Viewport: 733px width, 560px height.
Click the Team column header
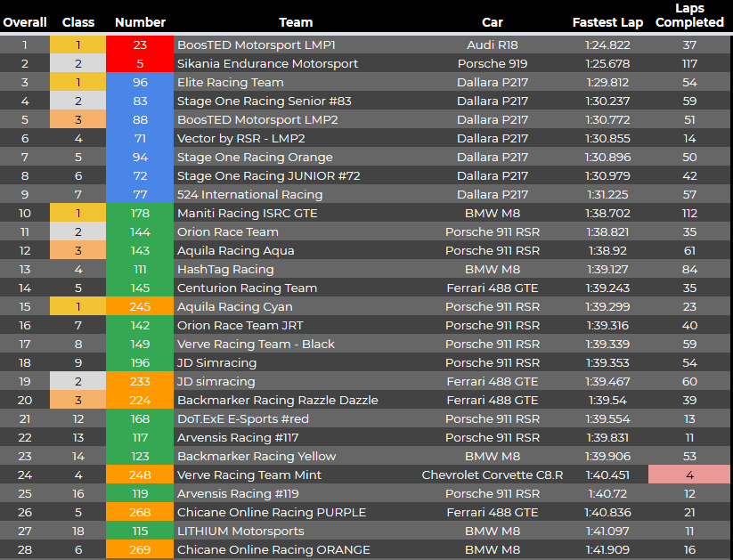click(x=296, y=22)
